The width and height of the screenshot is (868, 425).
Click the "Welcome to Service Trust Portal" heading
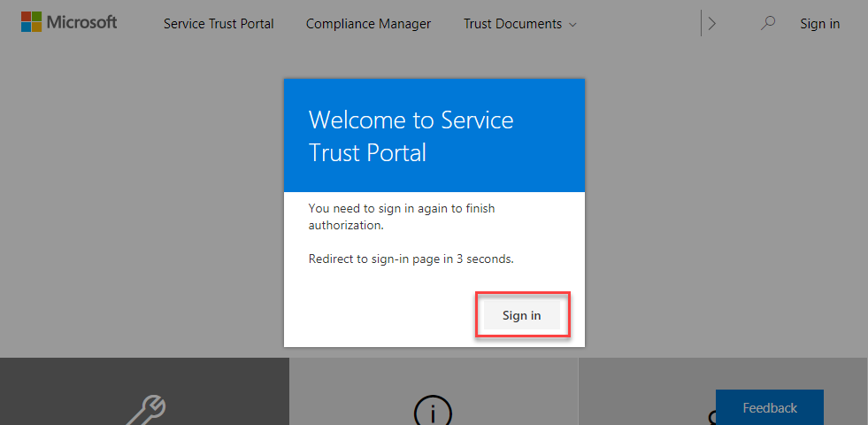tap(411, 135)
